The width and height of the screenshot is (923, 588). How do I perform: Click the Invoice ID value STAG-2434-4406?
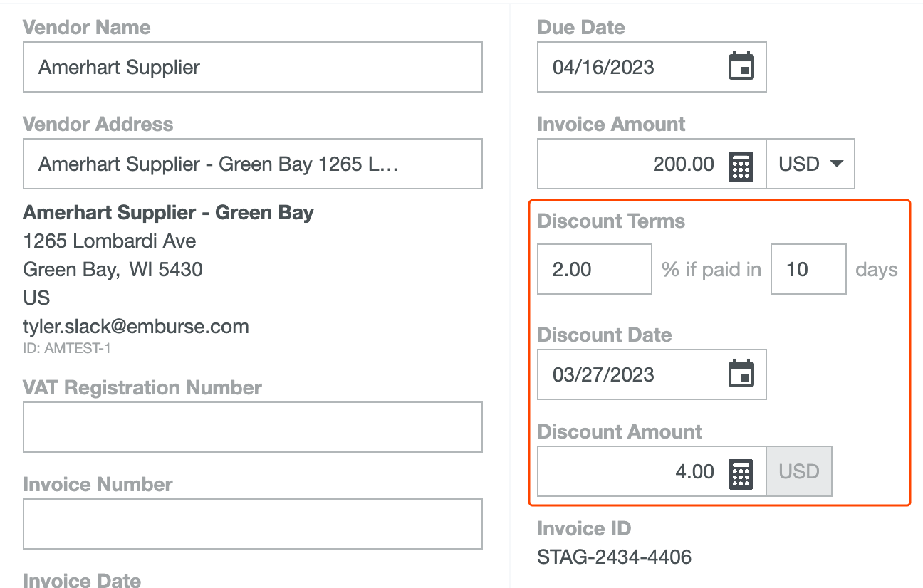coord(614,557)
